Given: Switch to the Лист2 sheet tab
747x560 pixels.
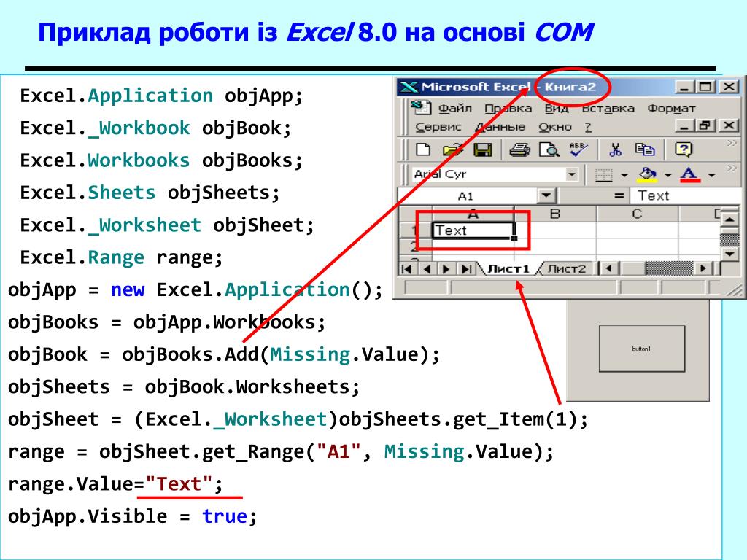Looking at the screenshot, I should click(566, 268).
